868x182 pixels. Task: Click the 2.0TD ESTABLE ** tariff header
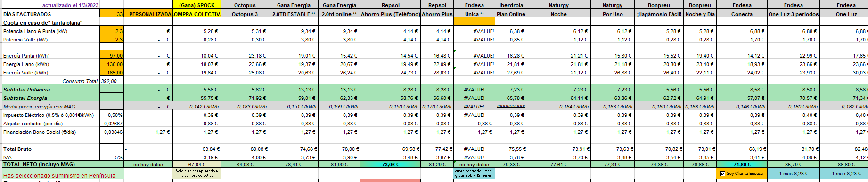pyautogui.click(x=294, y=14)
